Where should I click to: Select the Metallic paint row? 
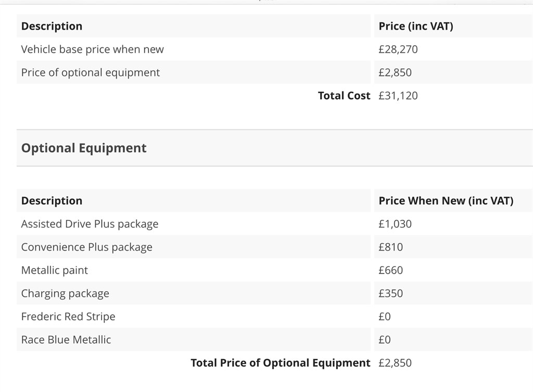pos(55,270)
